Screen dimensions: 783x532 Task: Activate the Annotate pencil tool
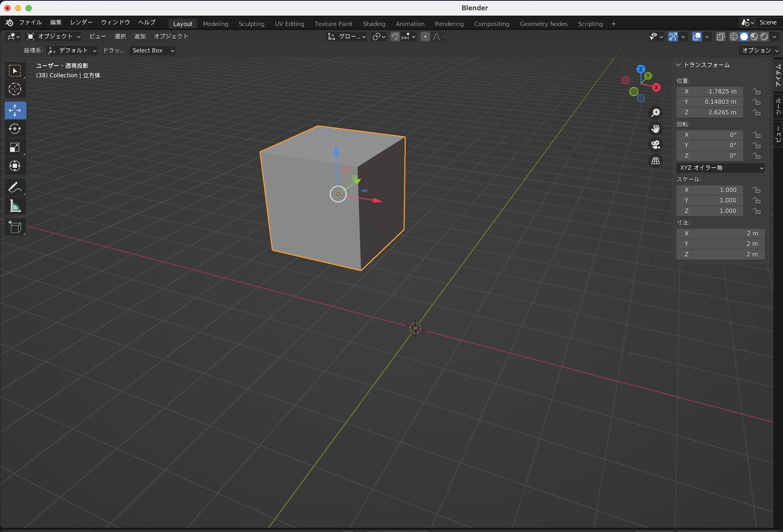click(x=15, y=187)
